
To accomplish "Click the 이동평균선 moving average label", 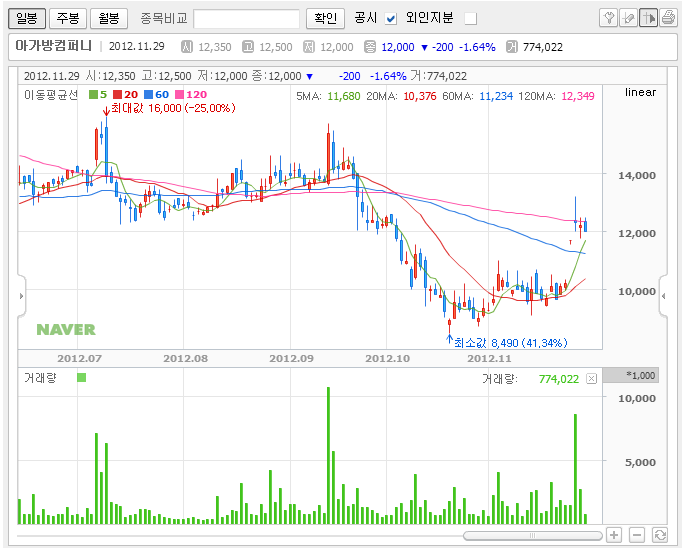I will point(51,94).
